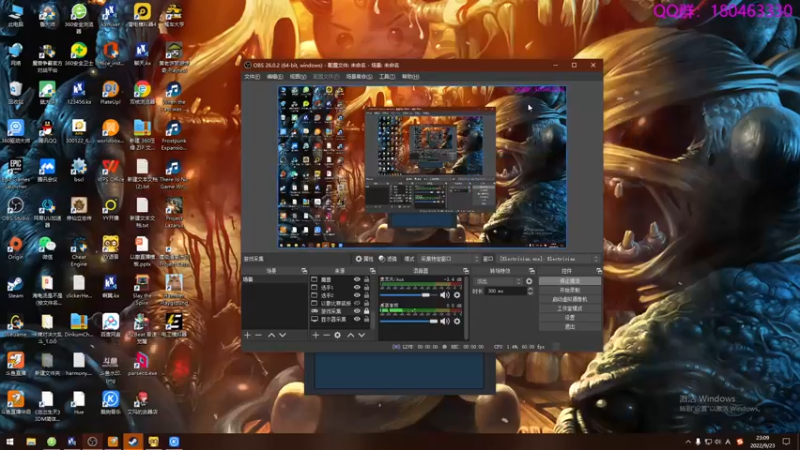Screen dimensions: 800x450
Task: Move source up with arrow icon
Action: click(351, 335)
